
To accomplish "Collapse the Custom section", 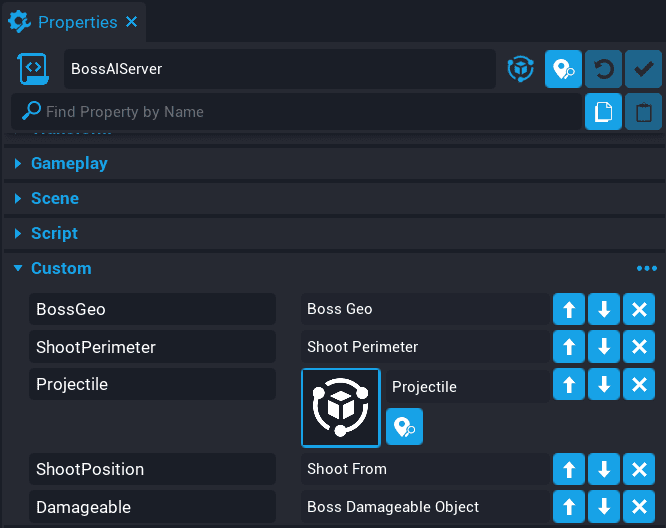I will [x=18, y=269].
